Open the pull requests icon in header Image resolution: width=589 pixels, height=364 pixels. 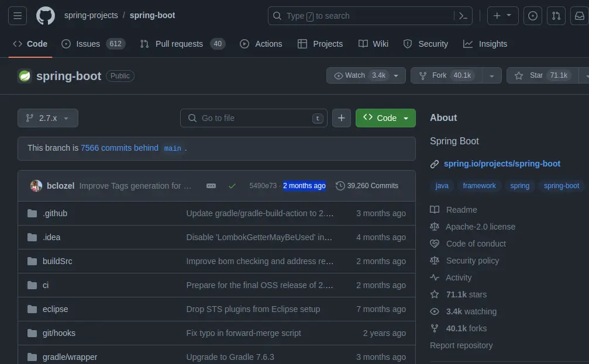[556, 16]
